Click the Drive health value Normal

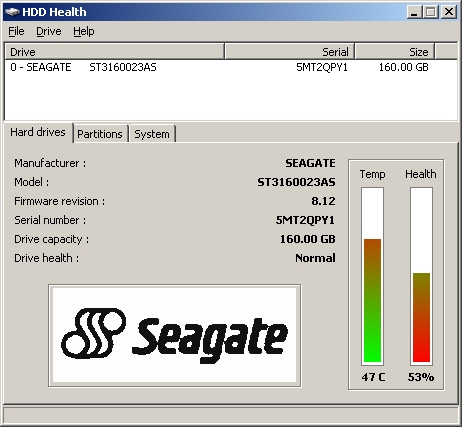315,258
